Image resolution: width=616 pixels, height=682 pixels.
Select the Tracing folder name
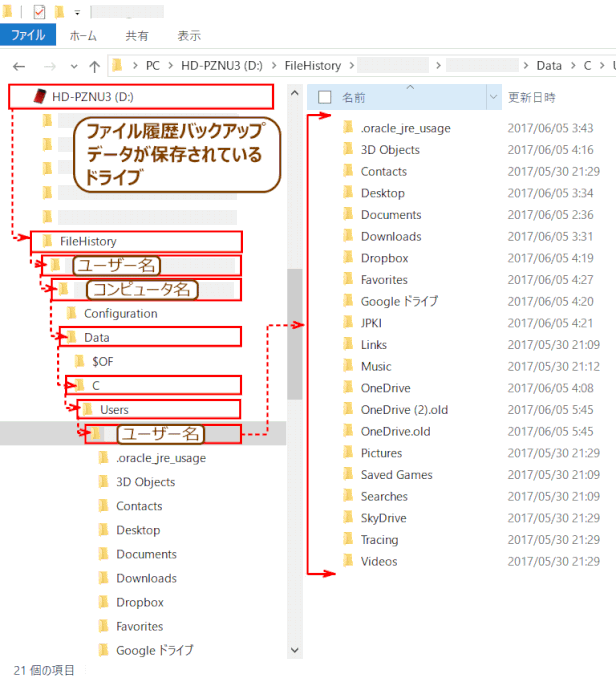coord(379,540)
